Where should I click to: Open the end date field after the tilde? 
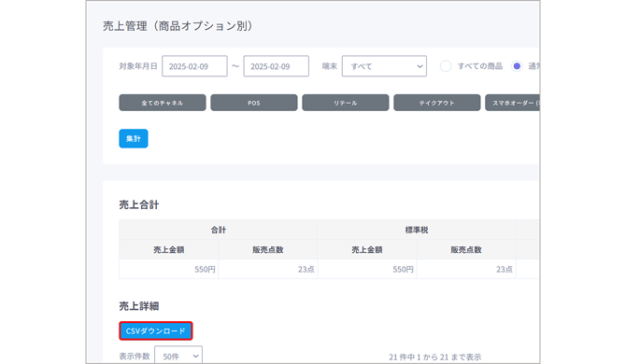pyautogui.click(x=277, y=66)
